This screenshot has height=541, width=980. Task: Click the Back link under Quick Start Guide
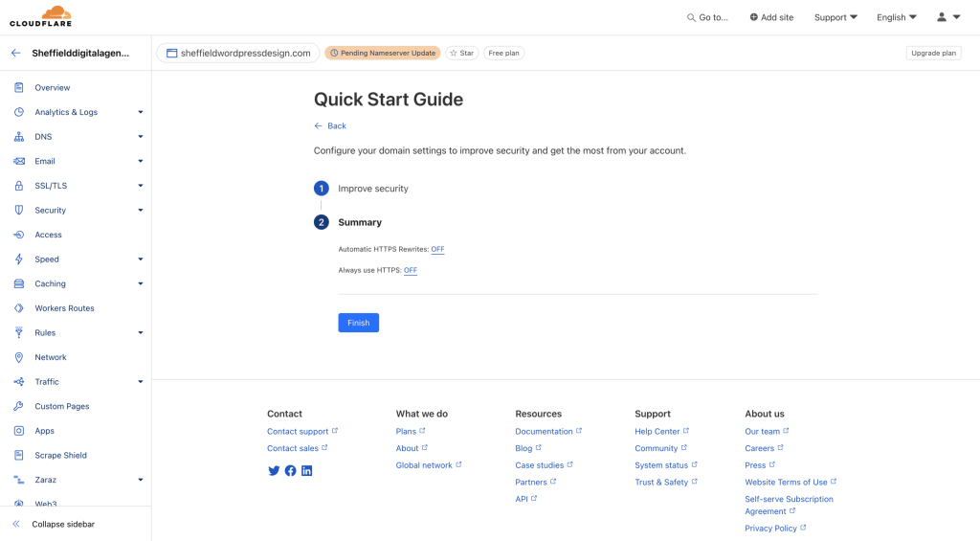(x=330, y=125)
